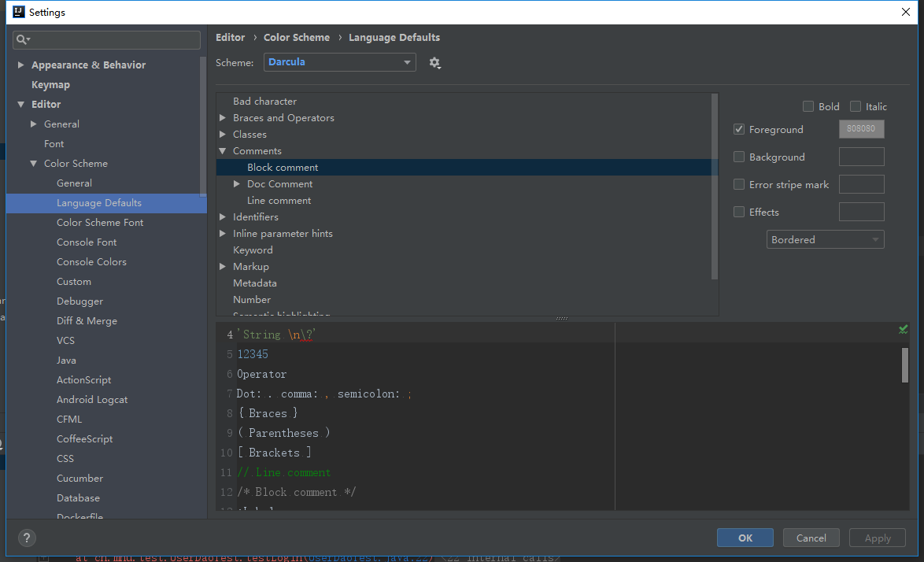Viewport: 924px width, 562px height.
Task: Select Console Colors item
Action: click(x=91, y=261)
